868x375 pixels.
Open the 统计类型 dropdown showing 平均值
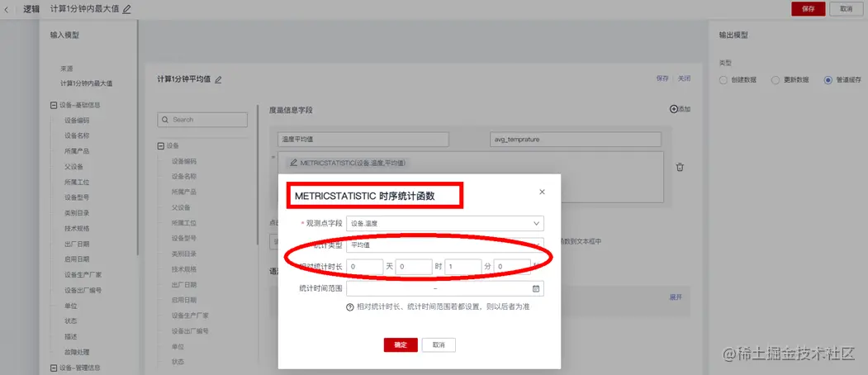(x=445, y=244)
